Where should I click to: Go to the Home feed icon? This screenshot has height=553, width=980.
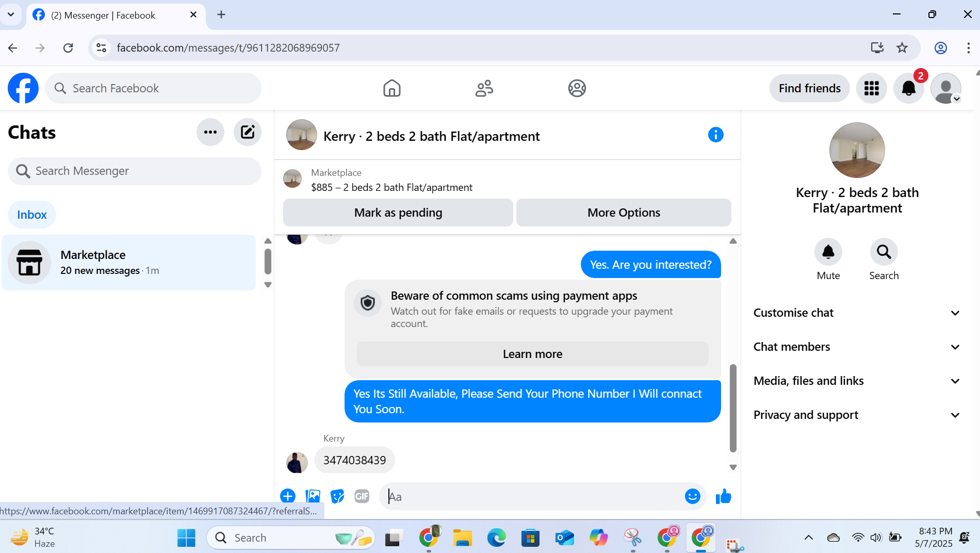pyautogui.click(x=392, y=88)
